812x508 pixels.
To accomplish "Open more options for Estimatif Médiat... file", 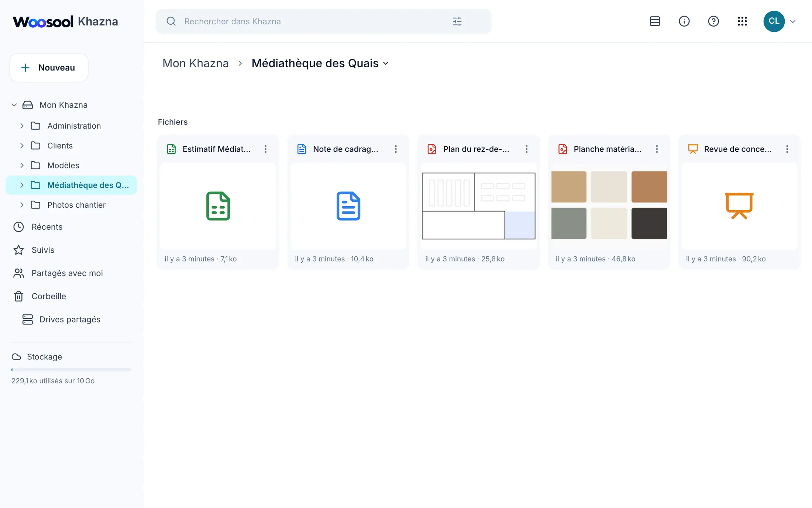I will coord(265,149).
